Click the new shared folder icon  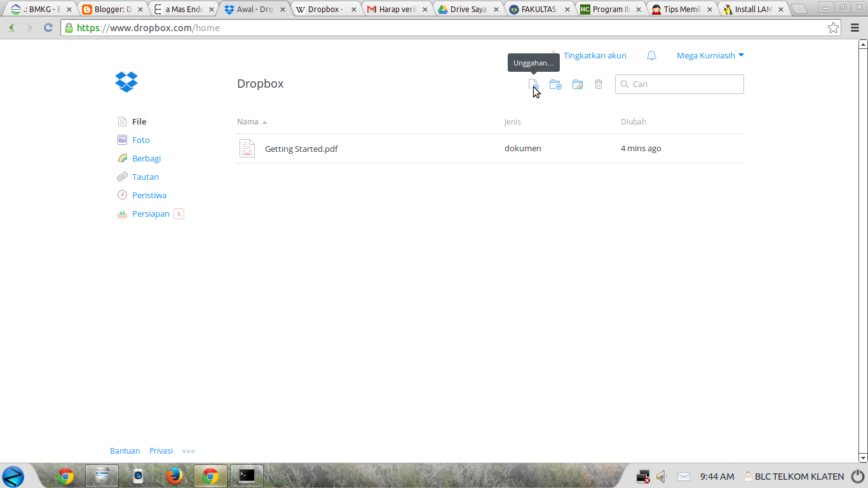578,84
